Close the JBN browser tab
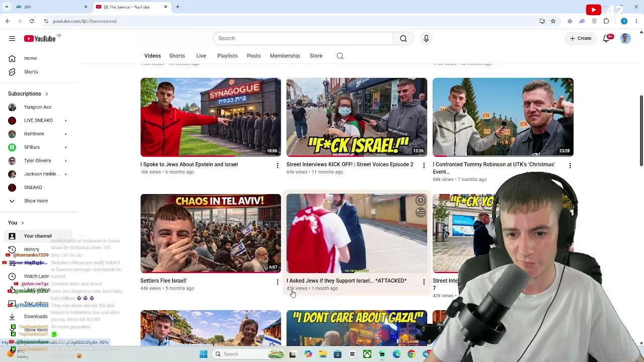This screenshot has width=644, height=362. pyautogui.click(x=86, y=7)
